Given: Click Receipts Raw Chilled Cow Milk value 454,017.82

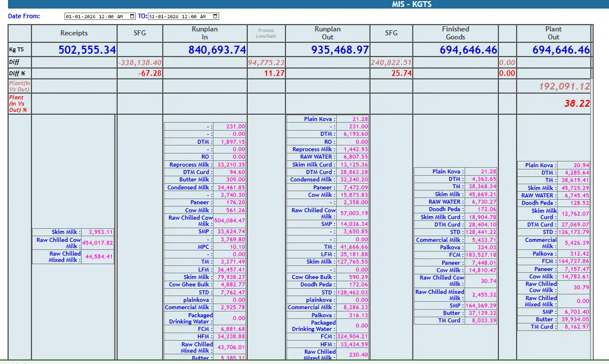Looking at the screenshot, I should click(98, 243).
